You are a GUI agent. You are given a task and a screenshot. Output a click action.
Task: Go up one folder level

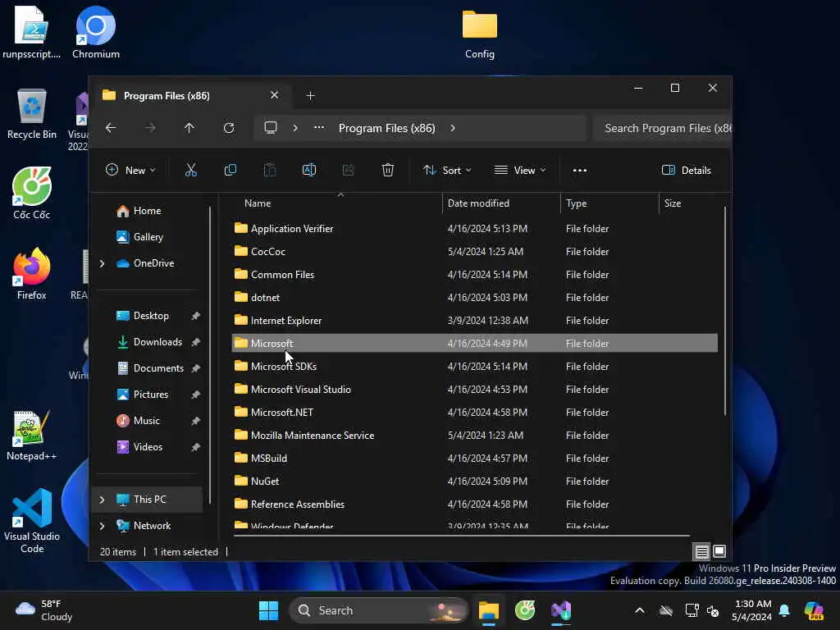coord(189,128)
